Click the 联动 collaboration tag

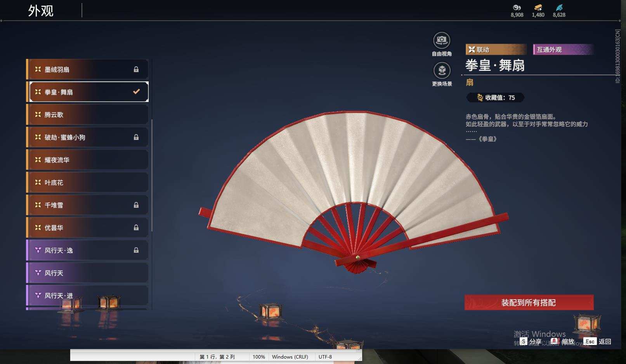(x=496, y=50)
